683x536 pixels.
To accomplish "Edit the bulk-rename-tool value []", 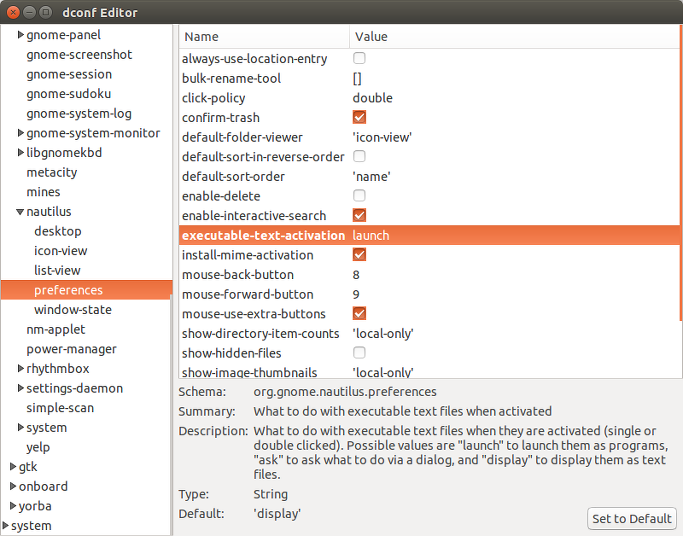I will (x=357, y=78).
